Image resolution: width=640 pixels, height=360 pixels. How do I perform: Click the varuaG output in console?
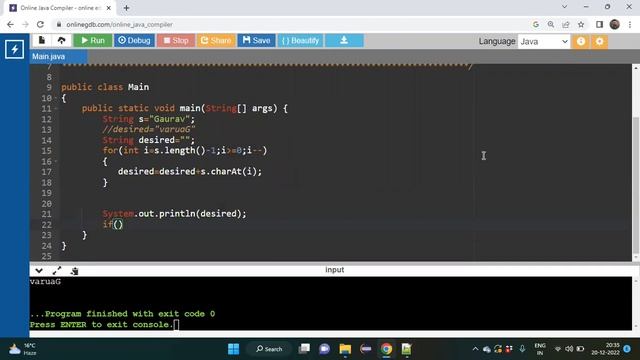coord(45,282)
